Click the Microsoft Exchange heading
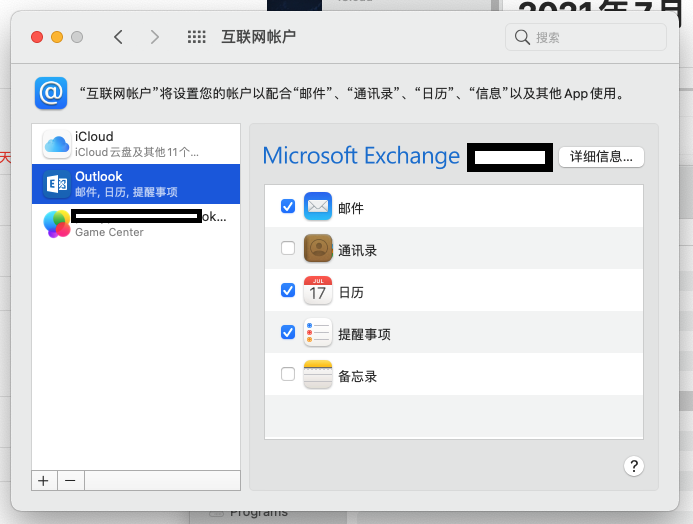The image size is (693, 524). 361,156
